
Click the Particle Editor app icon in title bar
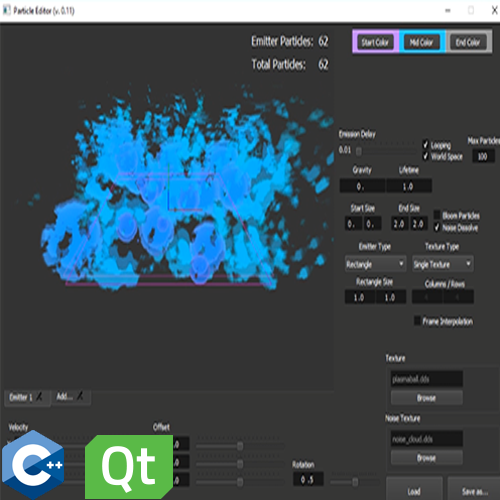[7, 11]
